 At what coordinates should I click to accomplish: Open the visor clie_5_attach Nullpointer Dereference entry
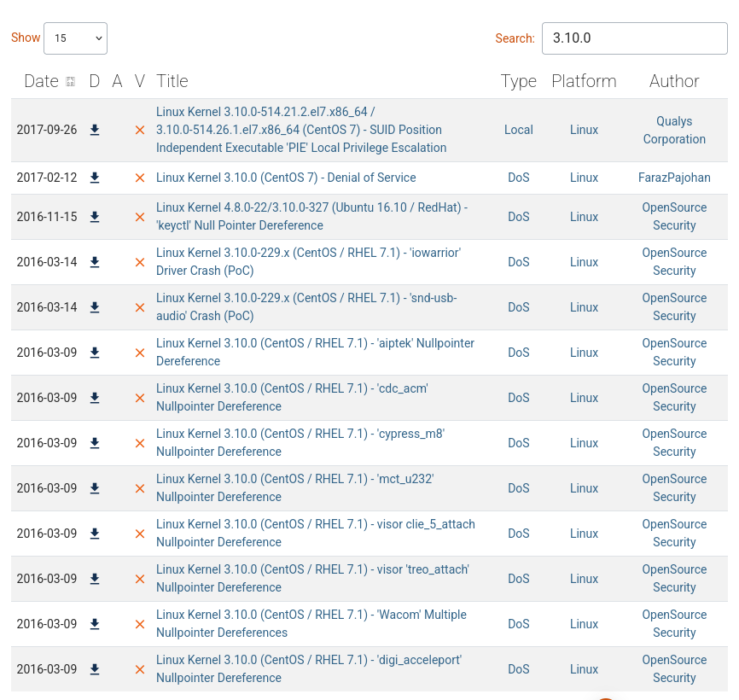tap(315, 534)
